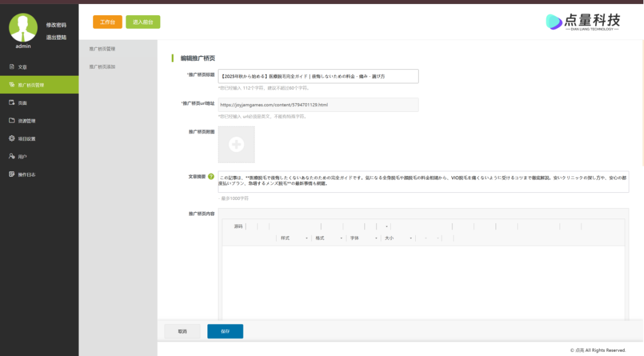Image resolution: width=644 pixels, height=356 pixels.
Task: Click the orange 工作台 button
Action: tap(107, 22)
